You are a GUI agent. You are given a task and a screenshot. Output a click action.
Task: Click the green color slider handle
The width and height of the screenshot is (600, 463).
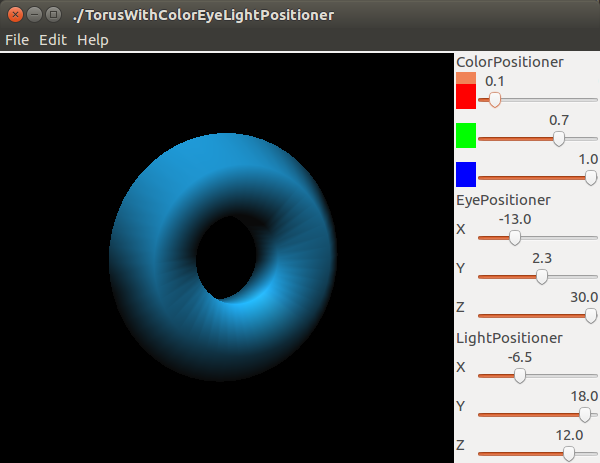[559, 139]
